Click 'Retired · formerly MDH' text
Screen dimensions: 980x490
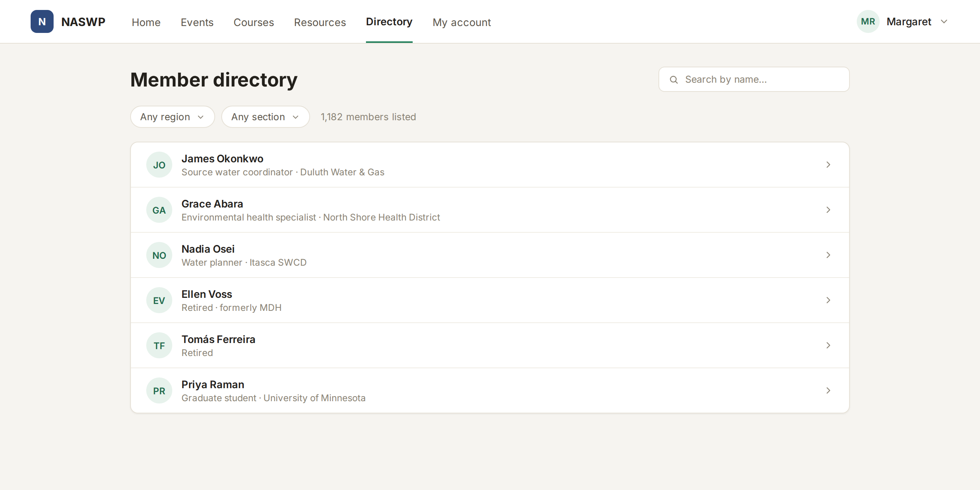point(232,308)
